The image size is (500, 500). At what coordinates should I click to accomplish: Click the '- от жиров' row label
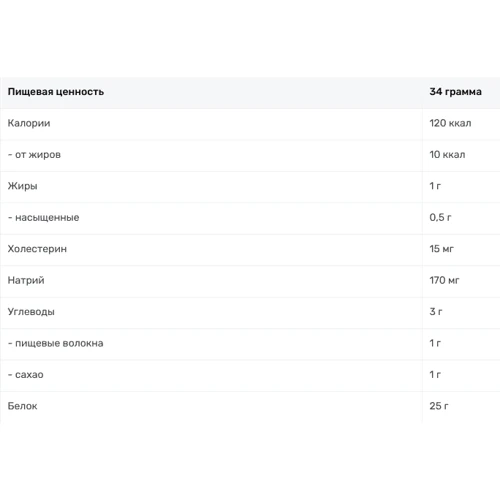[34, 155]
